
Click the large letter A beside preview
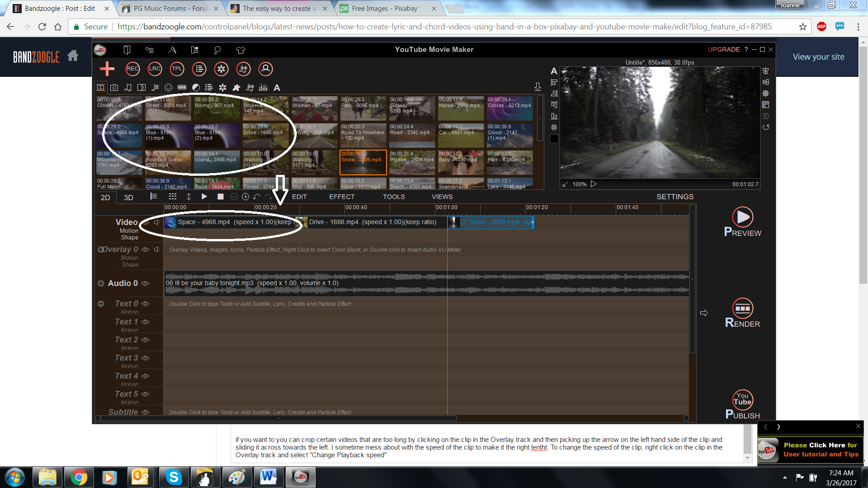(x=554, y=71)
